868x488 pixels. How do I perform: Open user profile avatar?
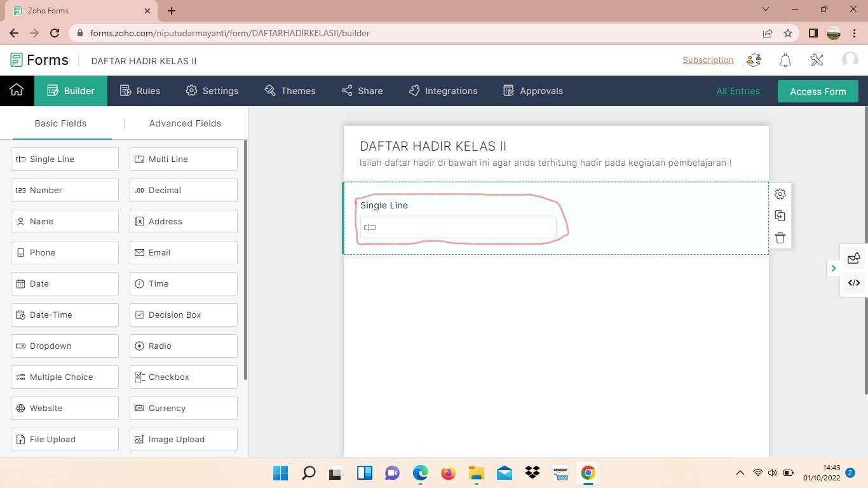pyautogui.click(x=850, y=60)
